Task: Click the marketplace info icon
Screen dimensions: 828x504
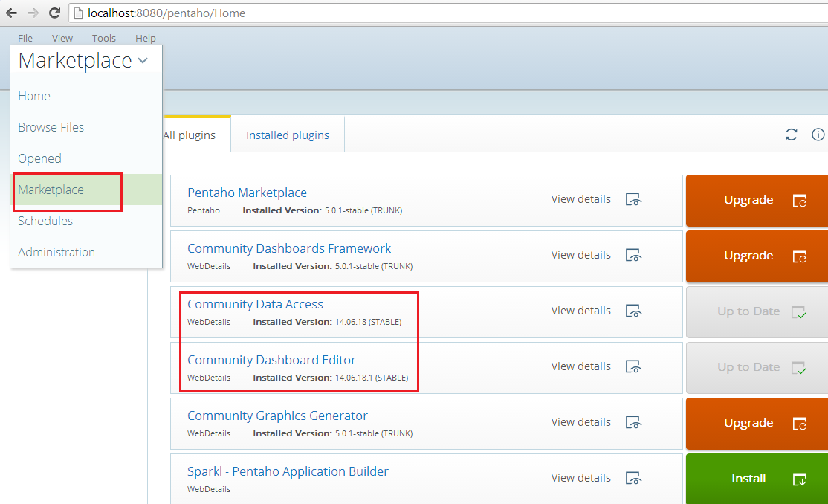Action: [x=818, y=135]
